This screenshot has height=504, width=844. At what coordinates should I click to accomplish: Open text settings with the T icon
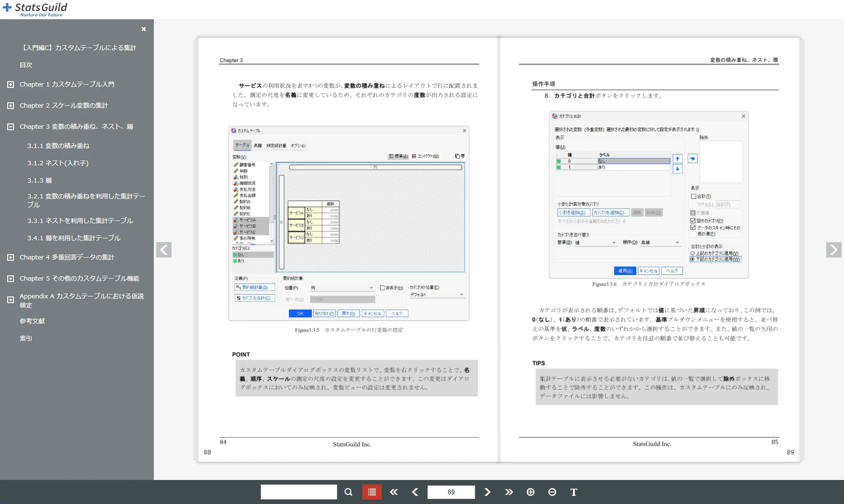(573, 492)
